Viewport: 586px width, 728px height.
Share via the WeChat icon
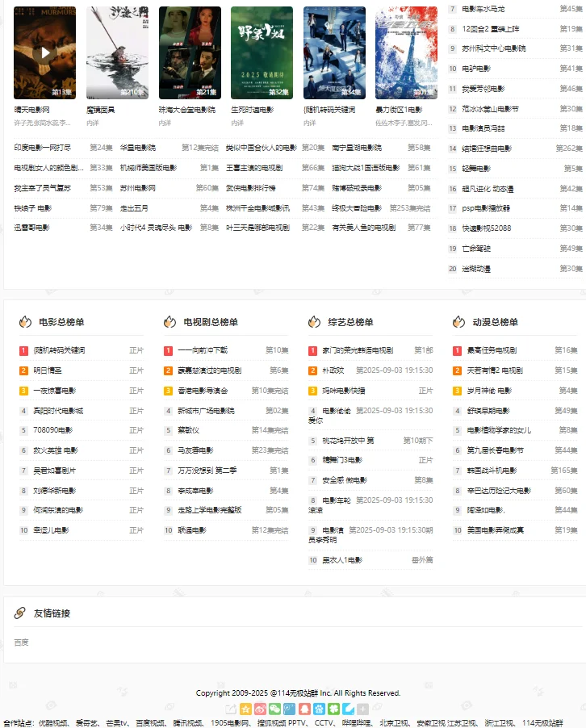point(275,709)
